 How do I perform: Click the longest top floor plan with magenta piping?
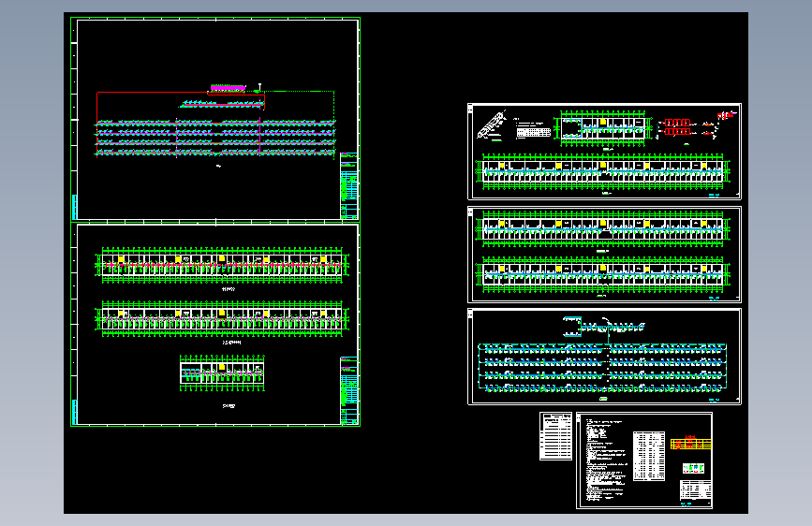coord(222,266)
